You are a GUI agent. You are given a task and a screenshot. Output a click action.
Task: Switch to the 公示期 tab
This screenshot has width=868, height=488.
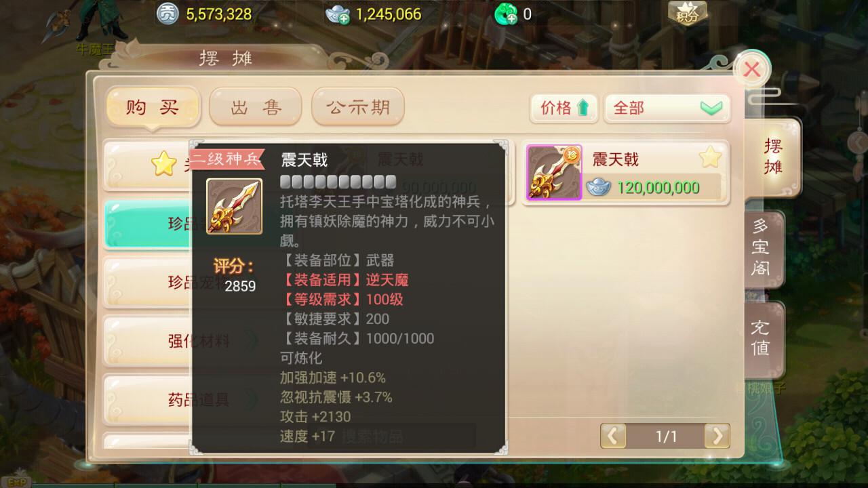[357, 107]
